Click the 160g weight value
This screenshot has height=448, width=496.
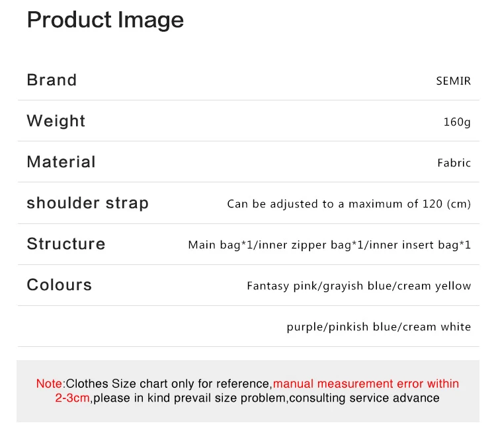click(457, 122)
